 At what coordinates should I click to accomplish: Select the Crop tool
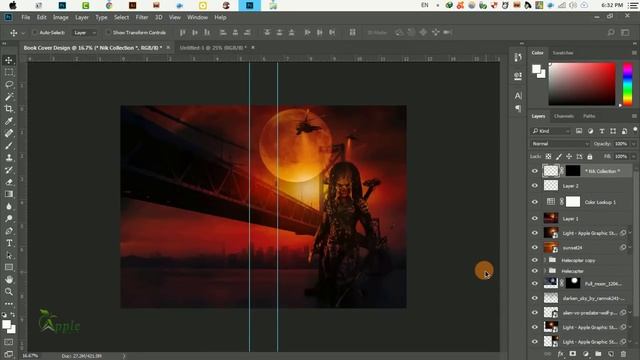(9, 109)
